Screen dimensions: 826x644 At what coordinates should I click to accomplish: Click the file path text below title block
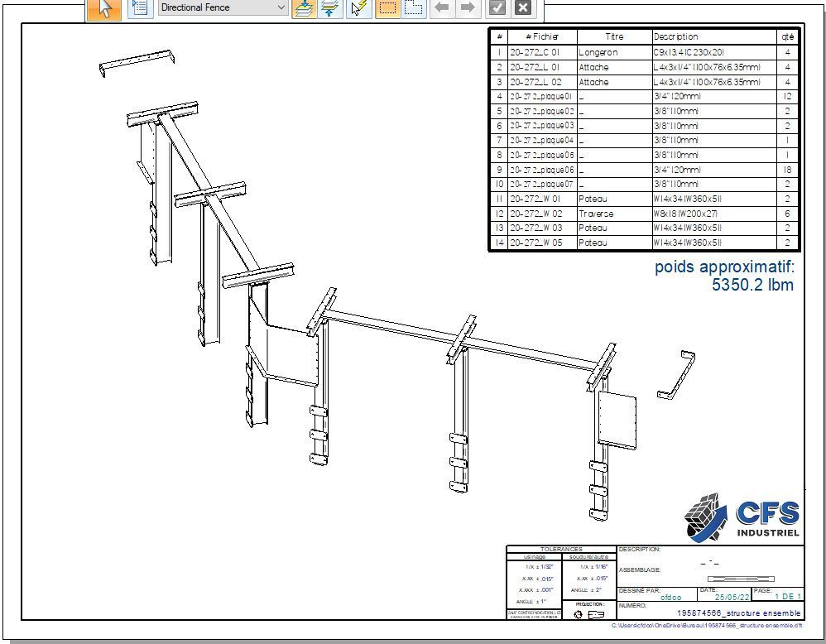point(707,626)
